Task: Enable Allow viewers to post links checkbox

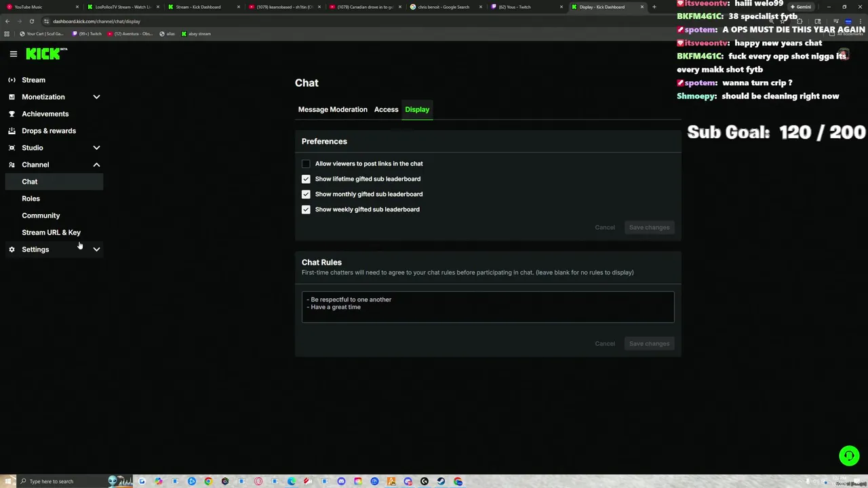Action: 306,163
